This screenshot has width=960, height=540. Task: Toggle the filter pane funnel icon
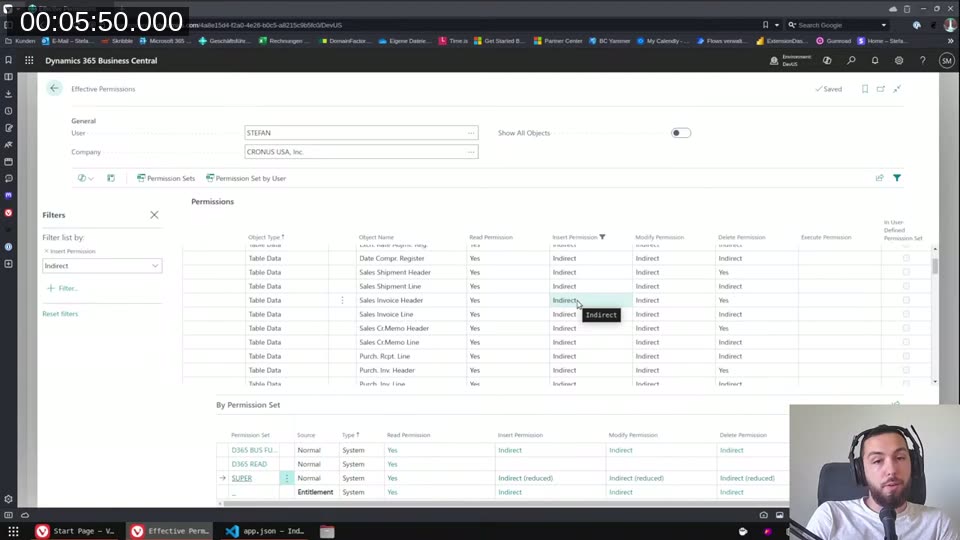[x=897, y=178]
